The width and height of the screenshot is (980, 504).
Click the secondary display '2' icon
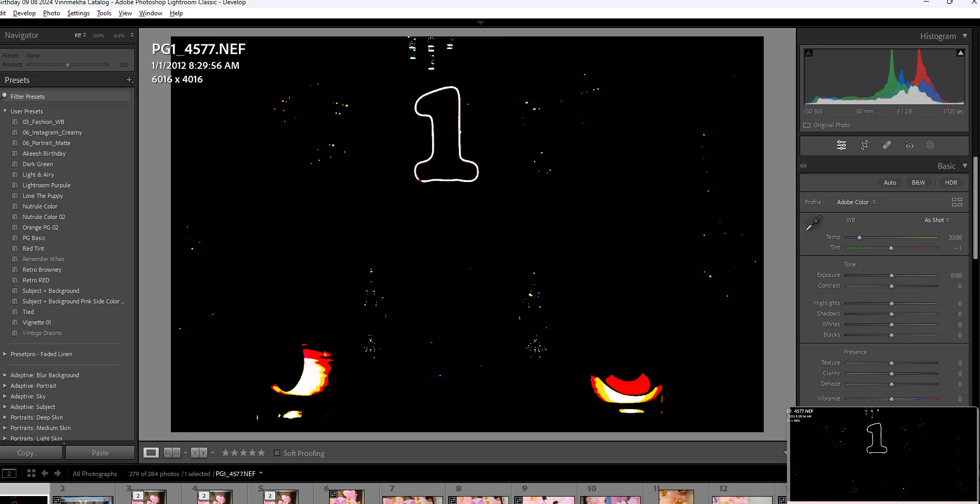9,473
